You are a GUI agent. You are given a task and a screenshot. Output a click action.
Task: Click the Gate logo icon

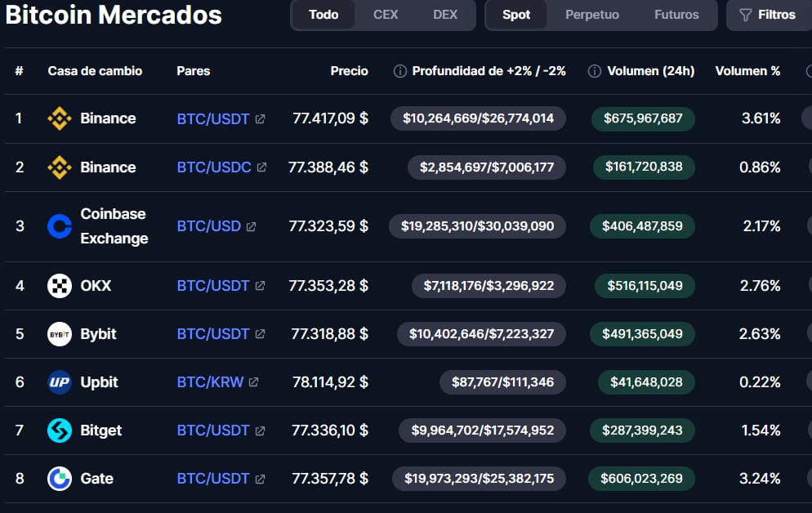tap(60, 479)
